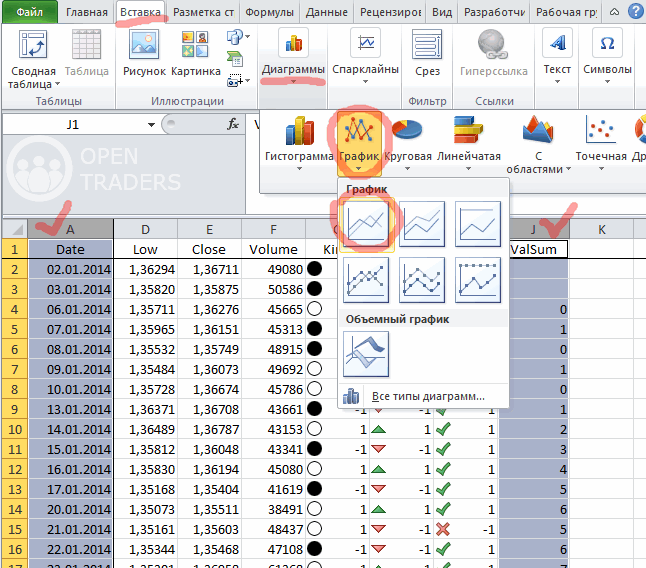Choose the Гистограмма chart type
646x568 pixels.
point(300,143)
